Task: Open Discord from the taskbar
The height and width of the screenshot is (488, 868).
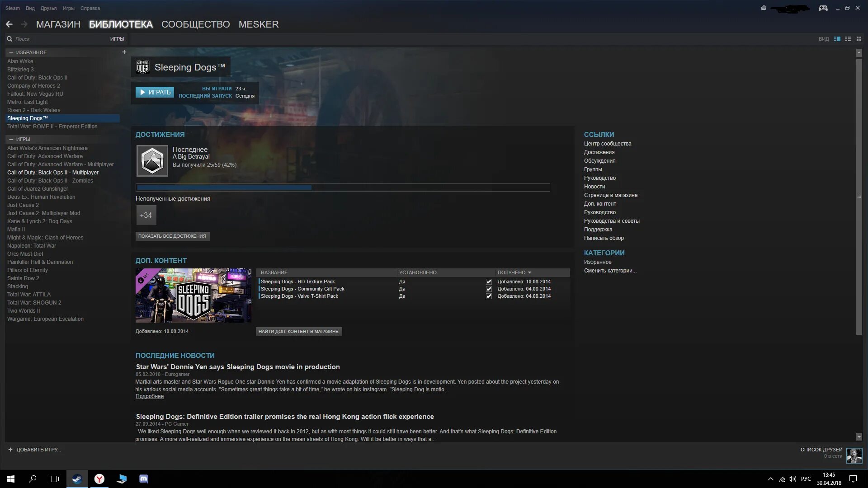Action: [144, 479]
